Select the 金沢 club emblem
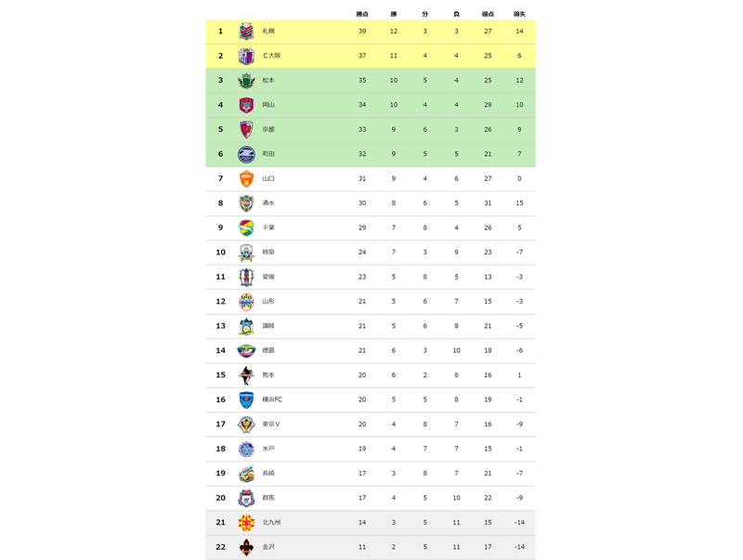 tap(246, 547)
